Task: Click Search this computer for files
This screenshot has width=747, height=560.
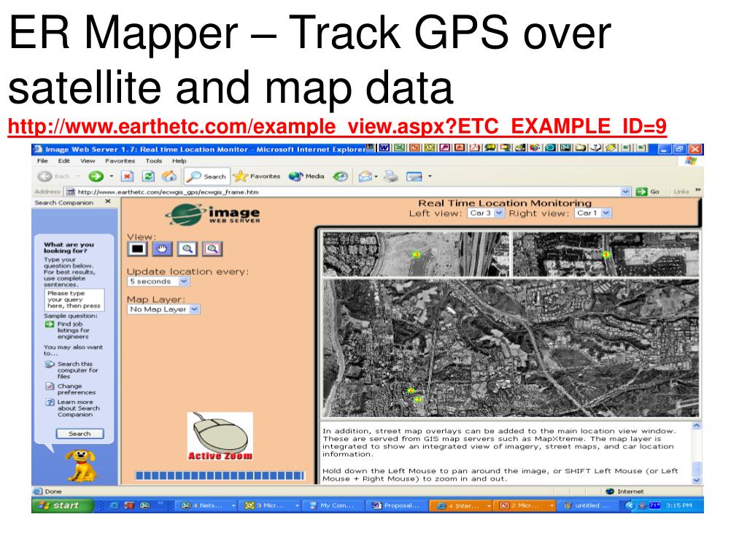Action: (x=77, y=370)
